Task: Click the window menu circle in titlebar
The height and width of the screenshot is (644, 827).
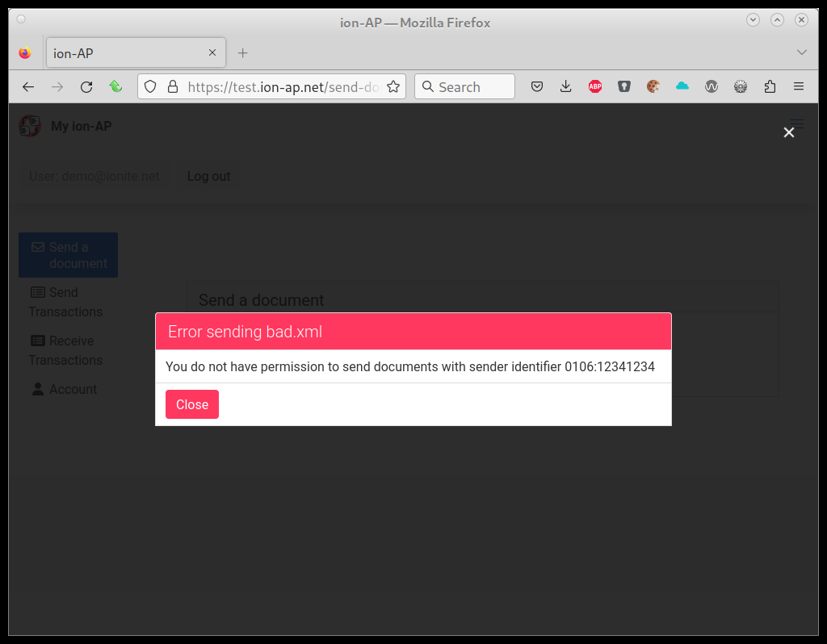Action: 21,19
